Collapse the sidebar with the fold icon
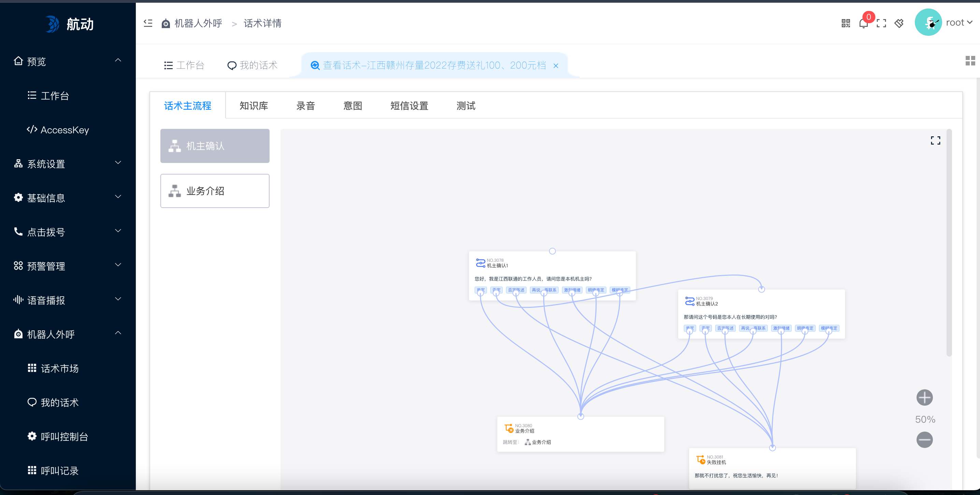980x495 pixels. (x=148, y=23)
